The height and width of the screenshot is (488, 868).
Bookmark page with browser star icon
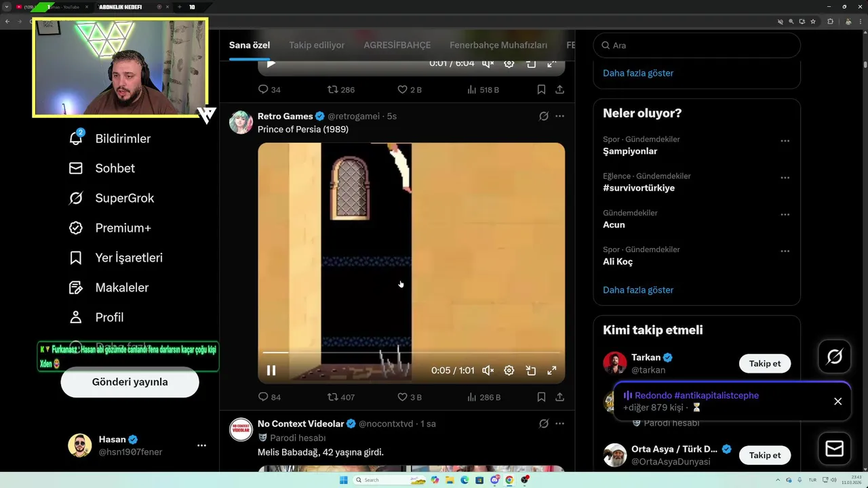[812, 22]
